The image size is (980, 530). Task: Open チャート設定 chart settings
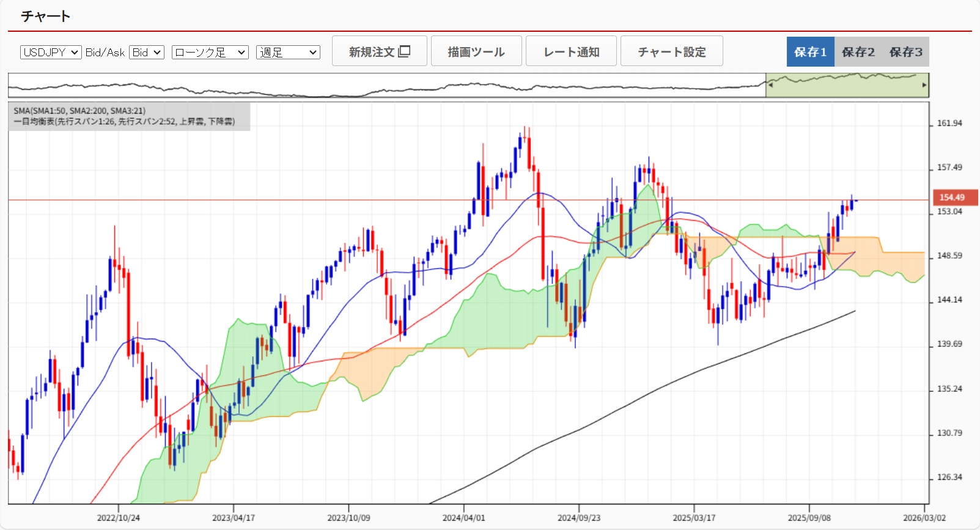click(x=671, y=51)
